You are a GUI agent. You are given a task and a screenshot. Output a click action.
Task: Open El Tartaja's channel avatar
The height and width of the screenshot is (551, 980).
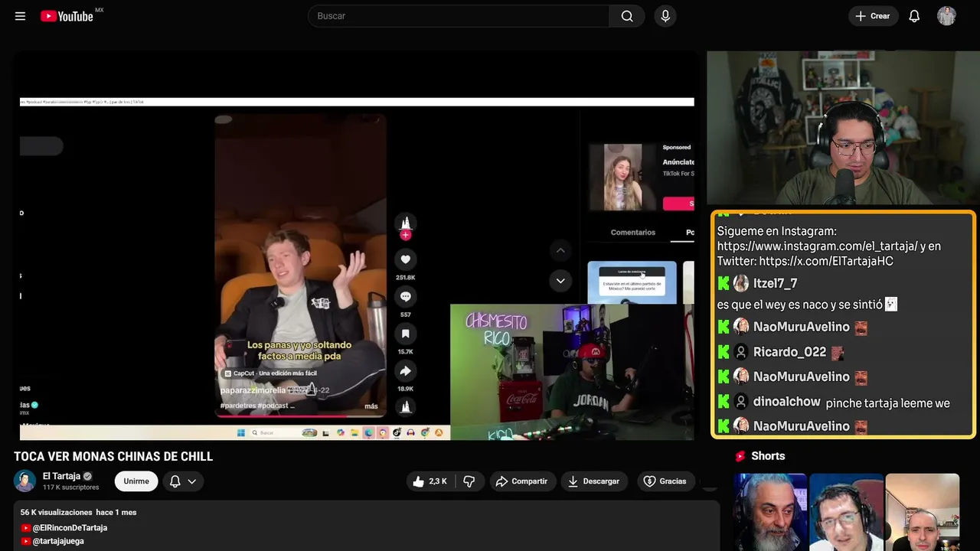24,481
